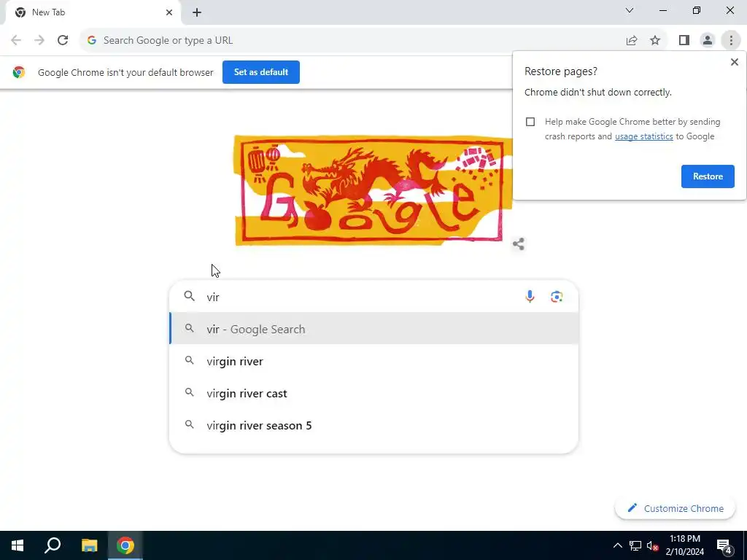Click Chrome icon in taskbar
Viewport: 747px width, 560px height.
pyautogui.click(x=125, y=545)
